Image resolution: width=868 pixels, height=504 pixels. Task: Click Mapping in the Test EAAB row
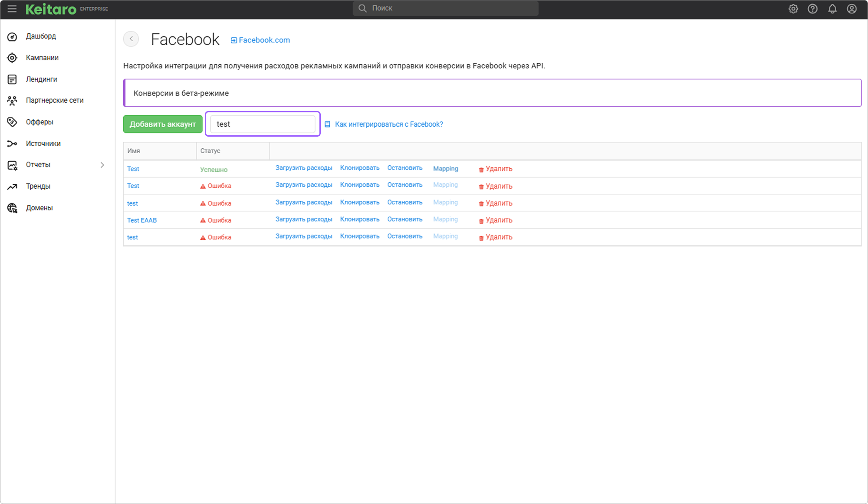pyautogui.click(x=445, y=219)
